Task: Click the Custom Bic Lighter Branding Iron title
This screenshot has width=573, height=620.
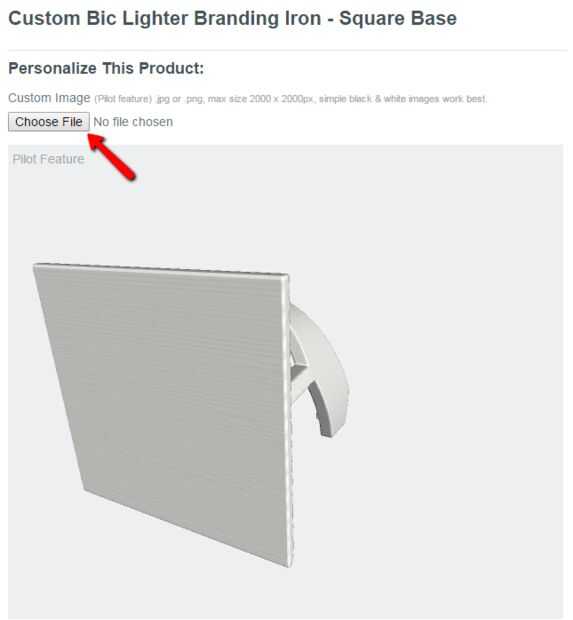Action: coord(232,19)
